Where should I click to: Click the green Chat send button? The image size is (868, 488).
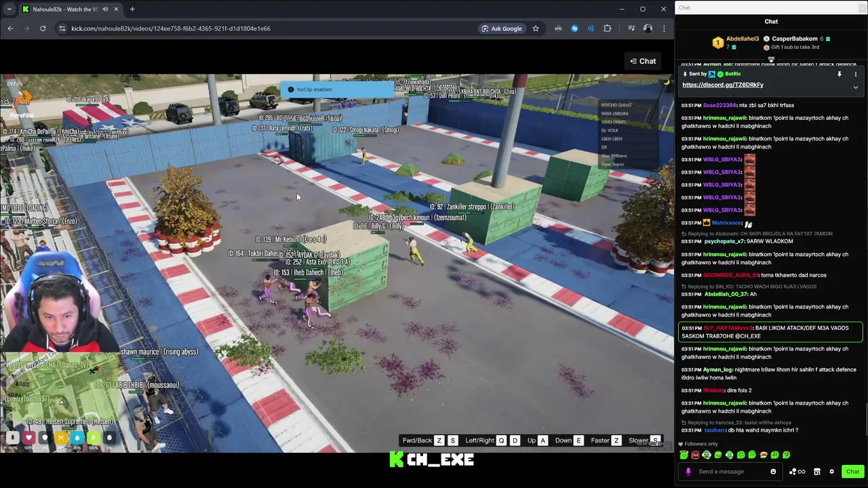pyautogui.click(x=852, y=472)
